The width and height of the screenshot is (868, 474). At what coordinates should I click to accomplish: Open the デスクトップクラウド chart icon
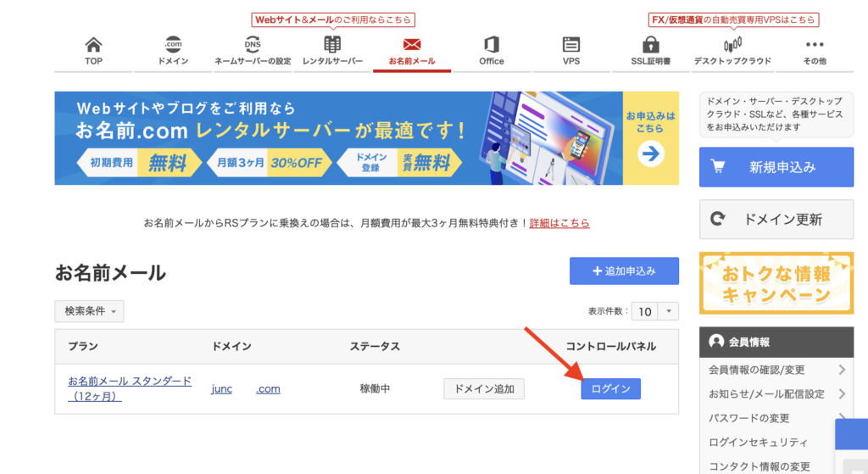732,44
